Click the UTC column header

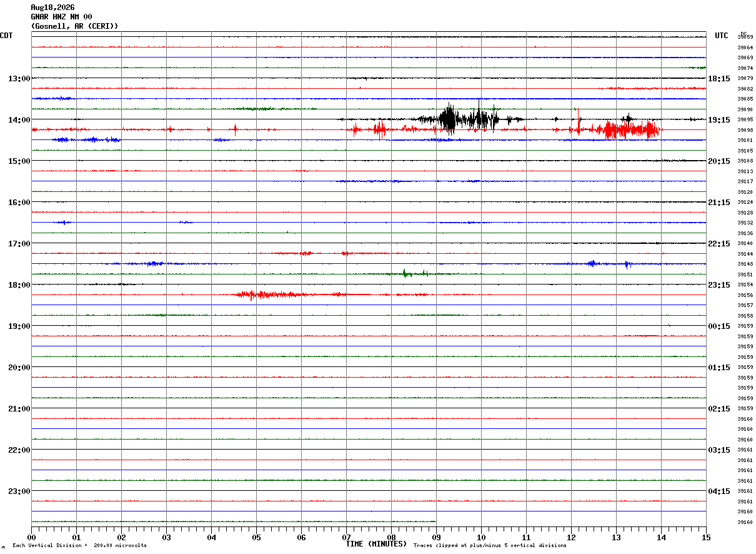pyautogui.click(x=722, y=36)
